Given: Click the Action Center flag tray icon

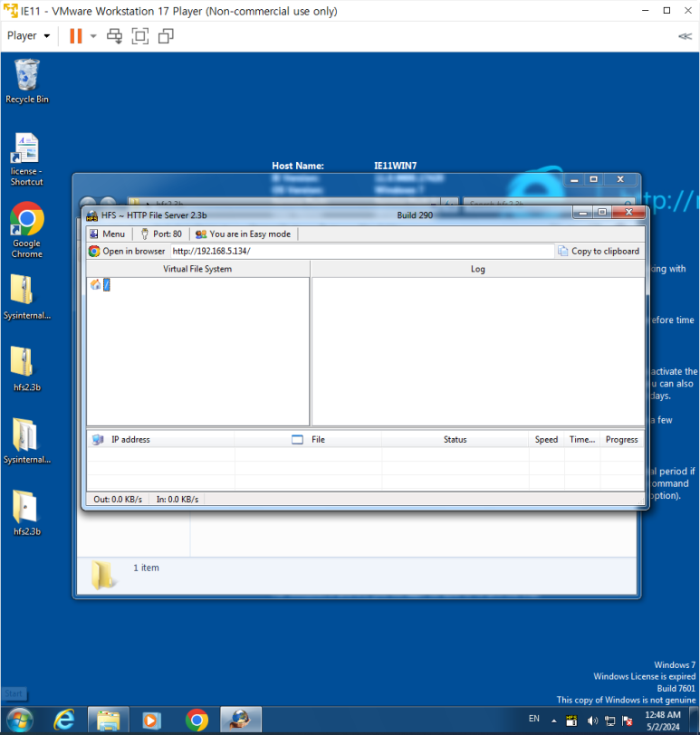Looking at the screenshot, I should pyautogui.click(x=628, y=721).
